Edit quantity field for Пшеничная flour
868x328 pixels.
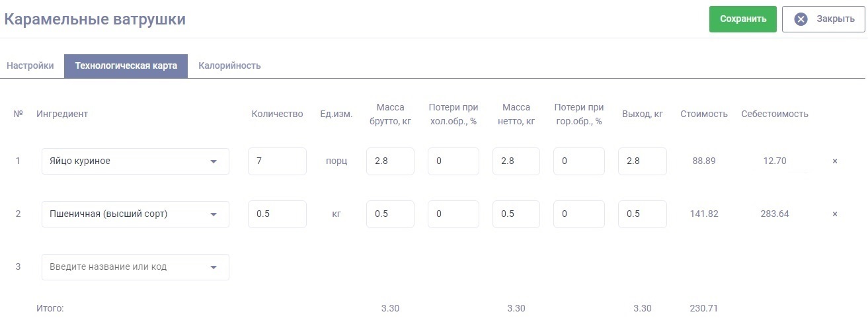(277, 214)
